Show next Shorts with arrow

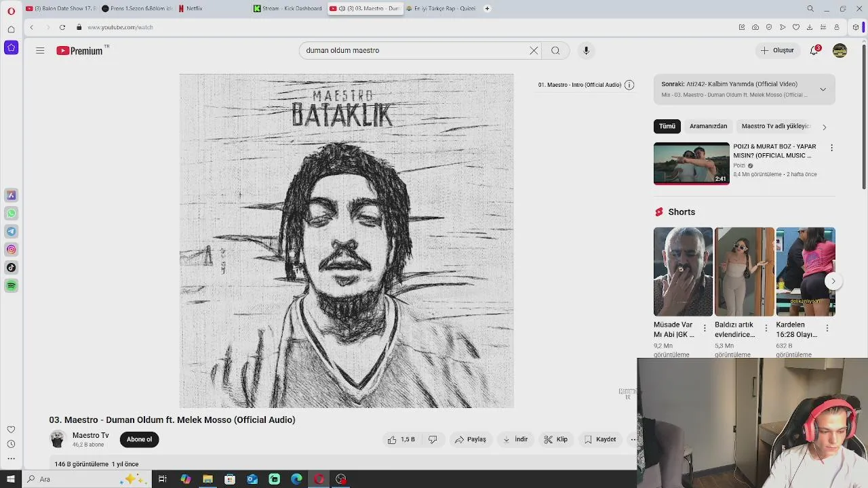(833, 281)
